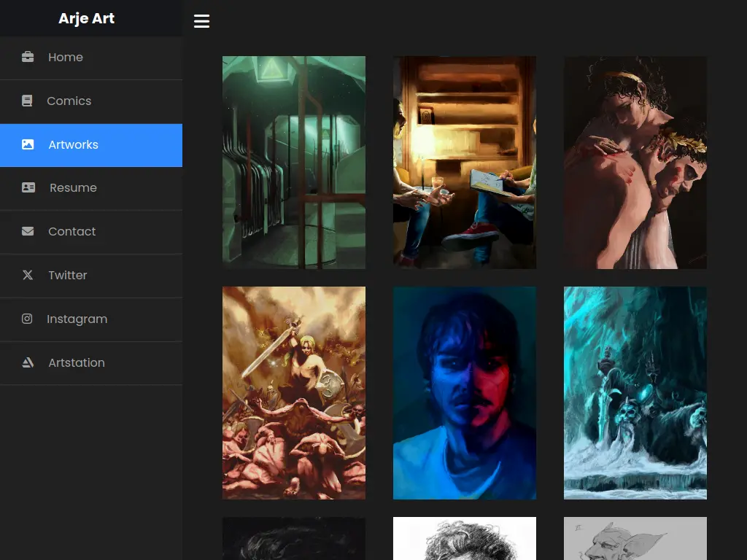
Task: Click the image icon beside Artworks
Action: (28, 144)
